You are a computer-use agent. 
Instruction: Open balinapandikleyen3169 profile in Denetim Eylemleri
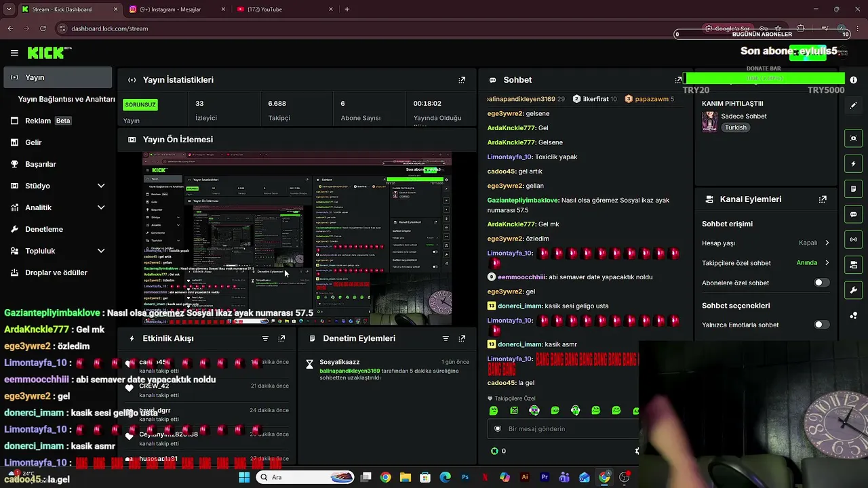(x=349, y=371)
